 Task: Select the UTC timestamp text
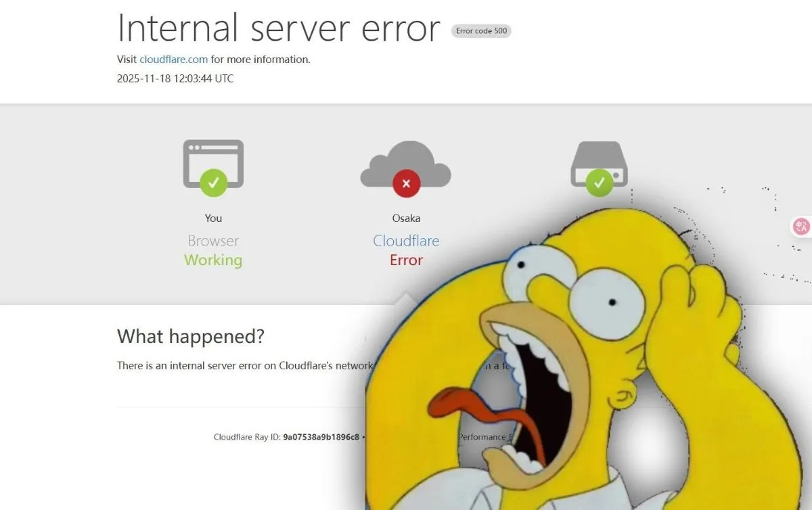(175, 78)
